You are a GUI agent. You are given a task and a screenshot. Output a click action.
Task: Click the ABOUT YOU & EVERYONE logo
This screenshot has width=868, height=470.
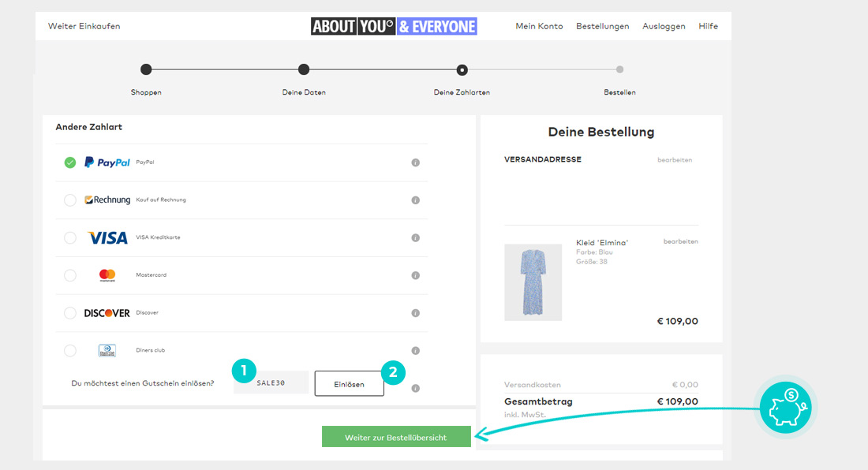394,26
